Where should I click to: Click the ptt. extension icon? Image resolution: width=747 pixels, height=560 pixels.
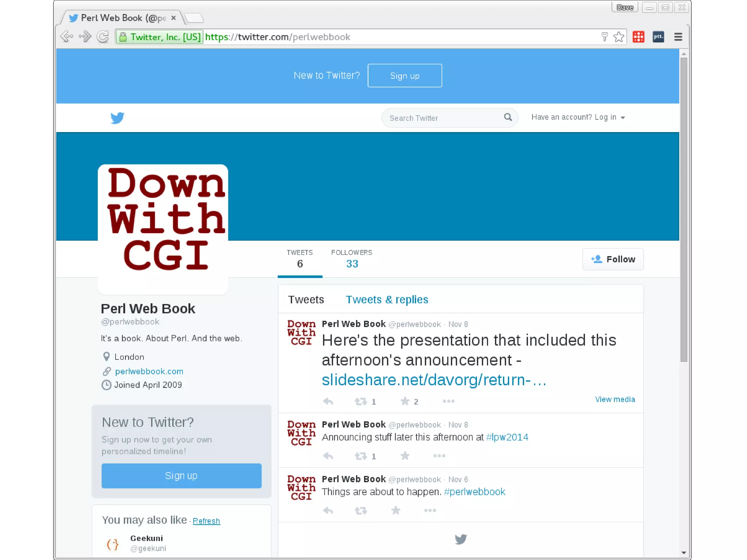click(x=658, y=37)
